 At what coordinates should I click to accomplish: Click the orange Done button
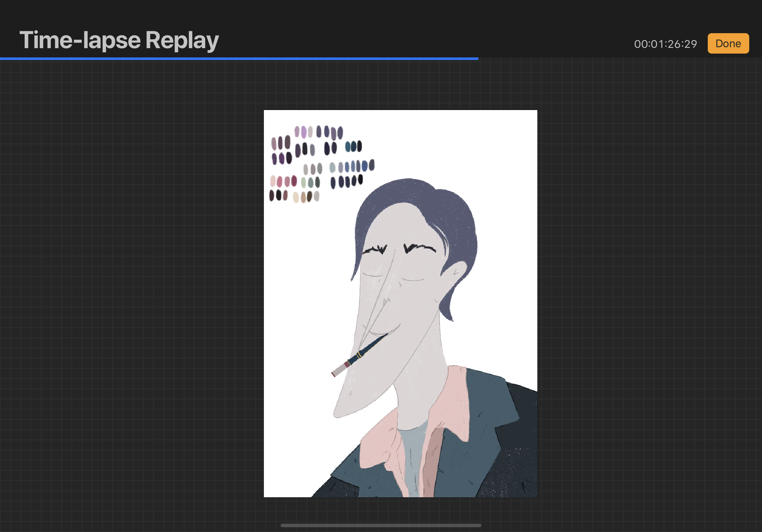(x=728, y=43)
